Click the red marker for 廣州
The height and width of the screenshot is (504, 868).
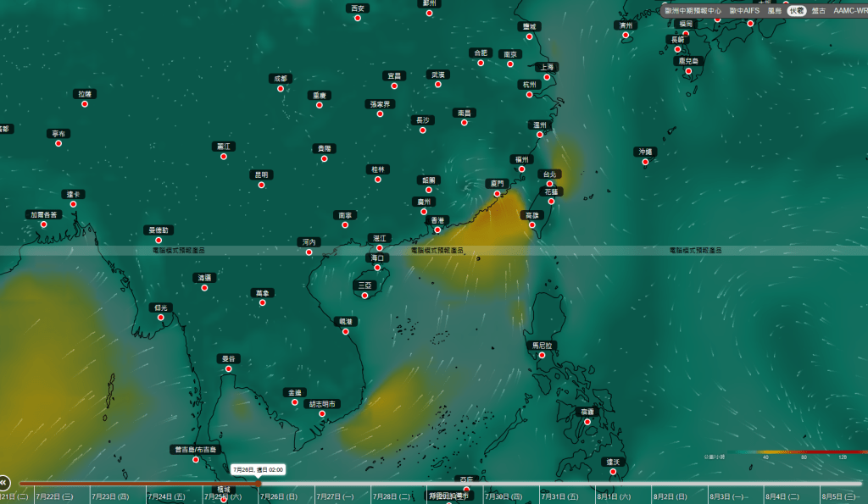pyautogui.click(x=424, y=212)
